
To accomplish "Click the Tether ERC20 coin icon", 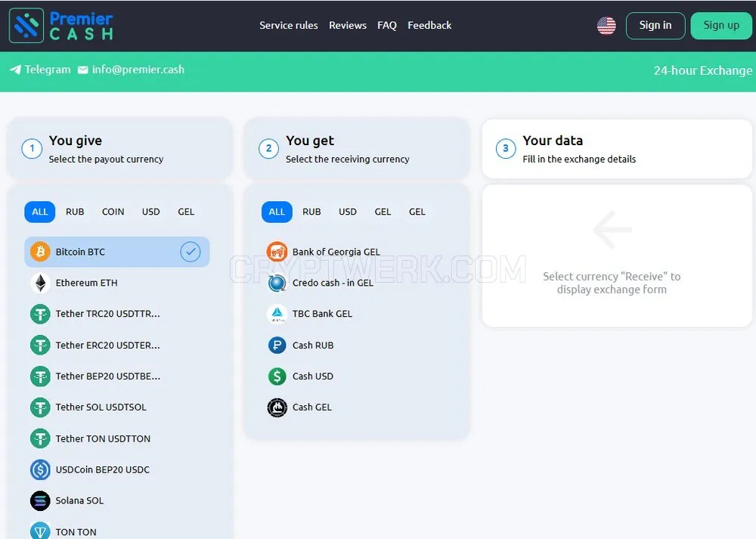I will point(40,345).
